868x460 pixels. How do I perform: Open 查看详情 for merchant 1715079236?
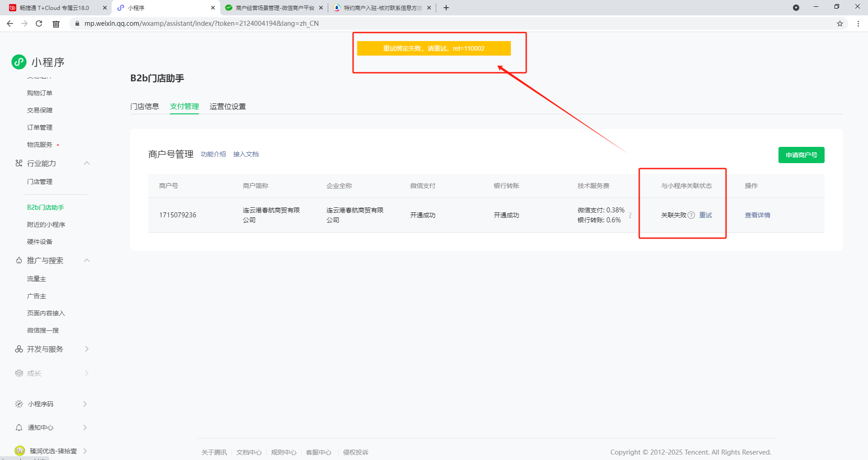pyautogui.click(x=758, y=215)
